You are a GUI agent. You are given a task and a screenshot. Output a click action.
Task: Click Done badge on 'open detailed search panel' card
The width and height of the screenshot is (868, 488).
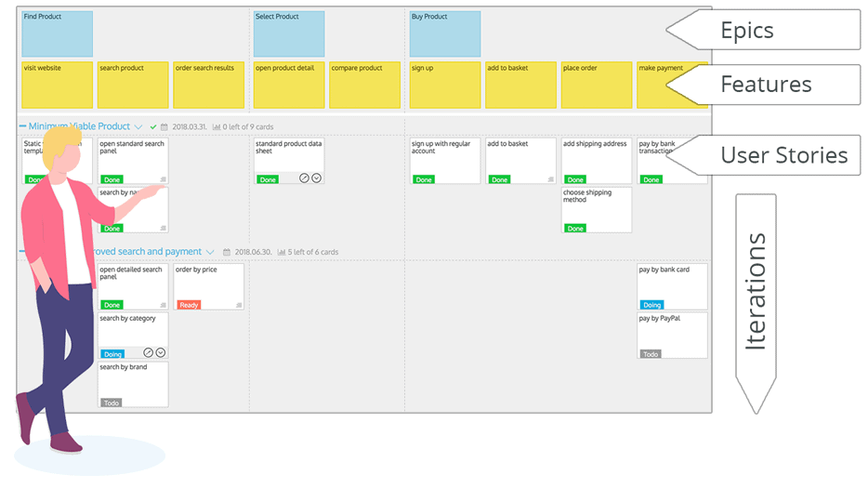[x=112, y=305]
